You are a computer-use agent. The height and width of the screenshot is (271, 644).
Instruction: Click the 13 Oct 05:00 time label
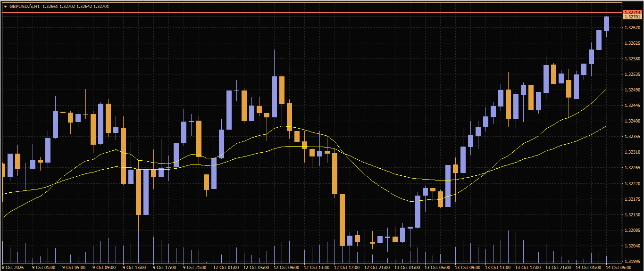click(x=437, y=268)
